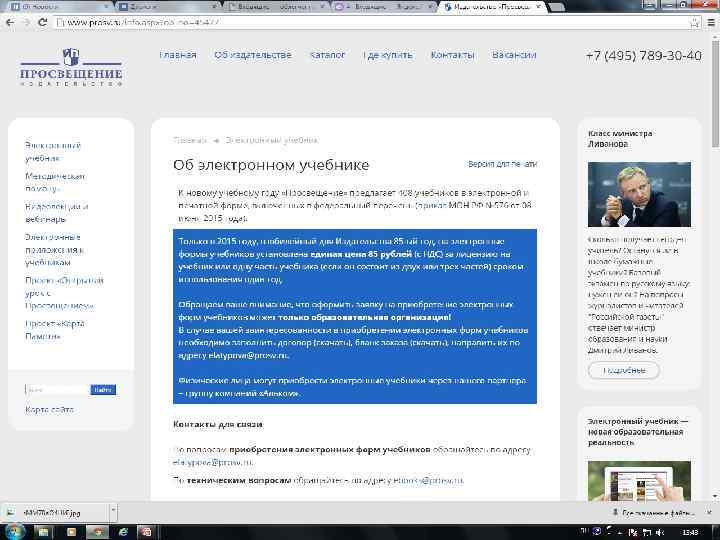Click the network tray icon
720x540 pixels.
pos(647,532)
